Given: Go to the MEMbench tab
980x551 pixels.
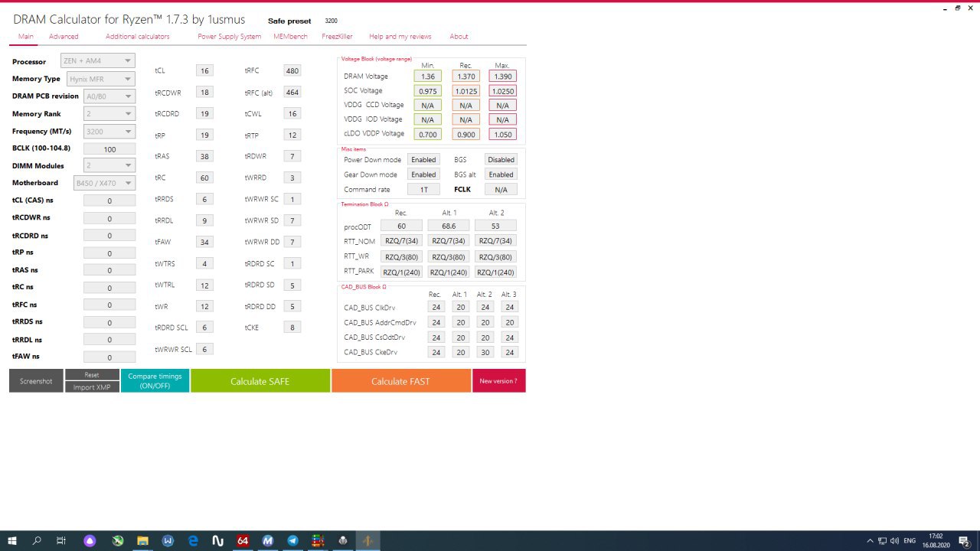Looking at the screenshot, I should [x=291, y=36].
